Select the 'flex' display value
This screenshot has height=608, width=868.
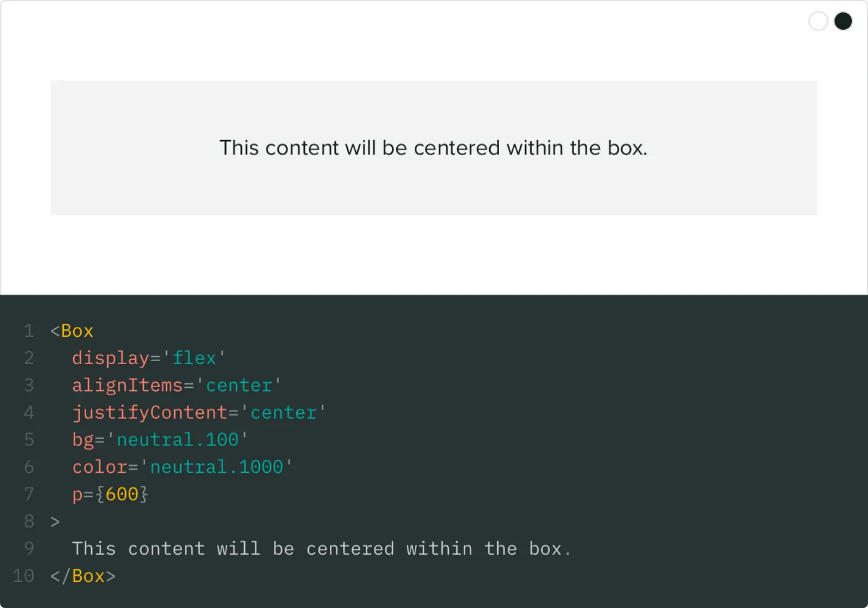pos(195,358)
